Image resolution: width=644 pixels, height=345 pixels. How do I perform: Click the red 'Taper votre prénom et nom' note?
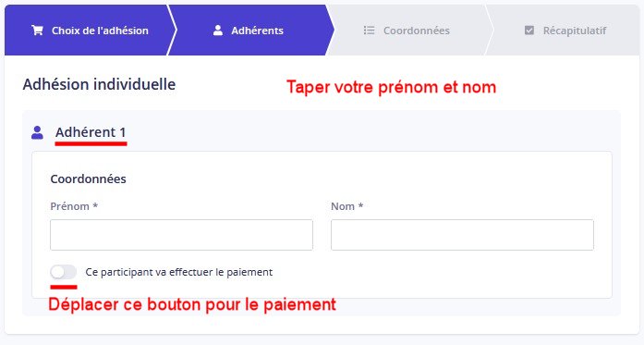392,87
